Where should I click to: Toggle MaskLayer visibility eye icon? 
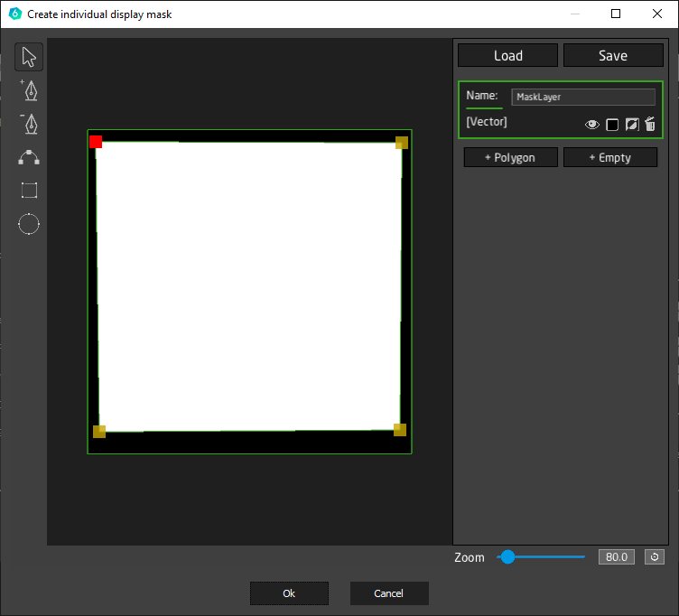click(592, 125)
